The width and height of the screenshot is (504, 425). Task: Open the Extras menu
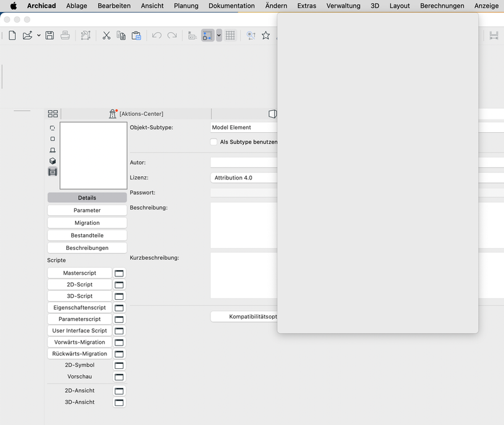click(x=307, y=6)
